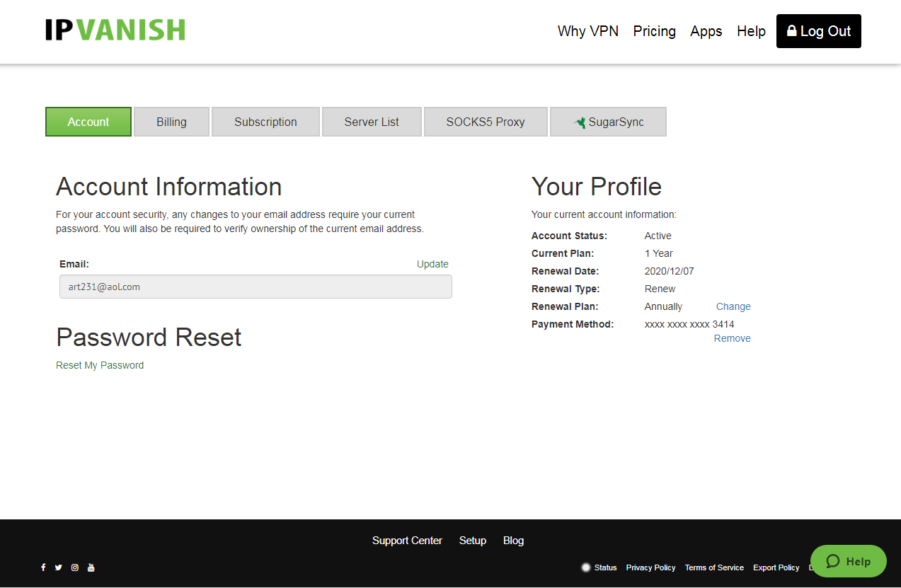Viewport: 901px width, 588px height.
Task: Open Support Center footer link
Action: pyautogui.click(x=407, y=541)
